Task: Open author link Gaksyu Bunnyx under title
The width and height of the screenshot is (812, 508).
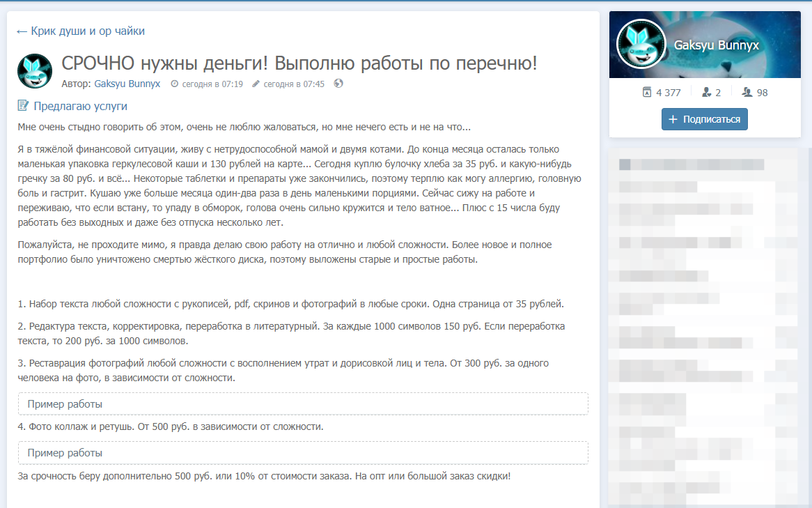Action: [127, 84]
